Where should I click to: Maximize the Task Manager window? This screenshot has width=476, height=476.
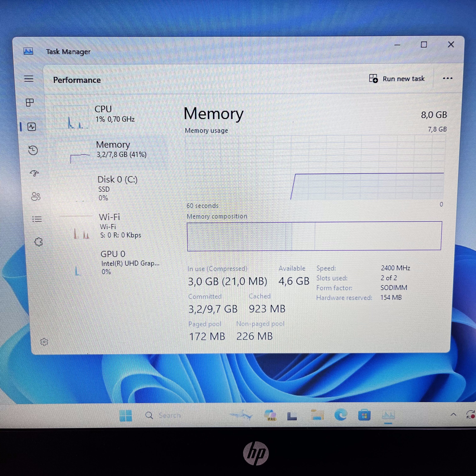[x=424, y=45]
